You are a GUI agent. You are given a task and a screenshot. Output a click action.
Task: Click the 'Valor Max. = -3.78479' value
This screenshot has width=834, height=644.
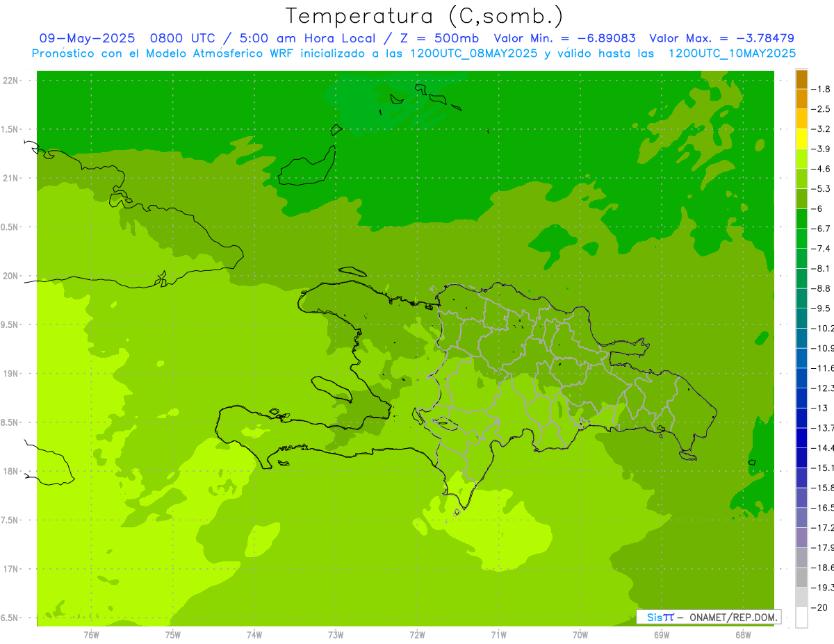click(x=721, y=38)
